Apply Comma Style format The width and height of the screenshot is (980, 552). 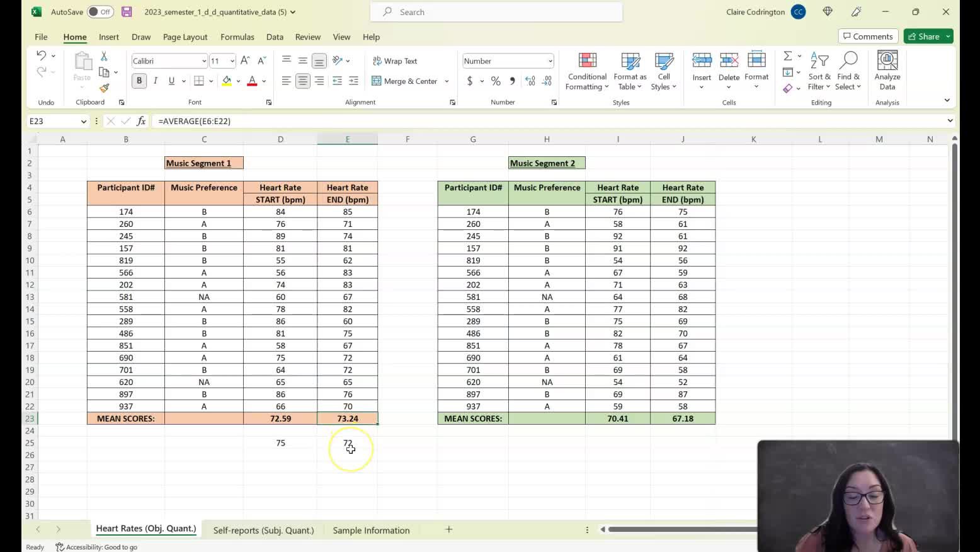pos(512,81)
